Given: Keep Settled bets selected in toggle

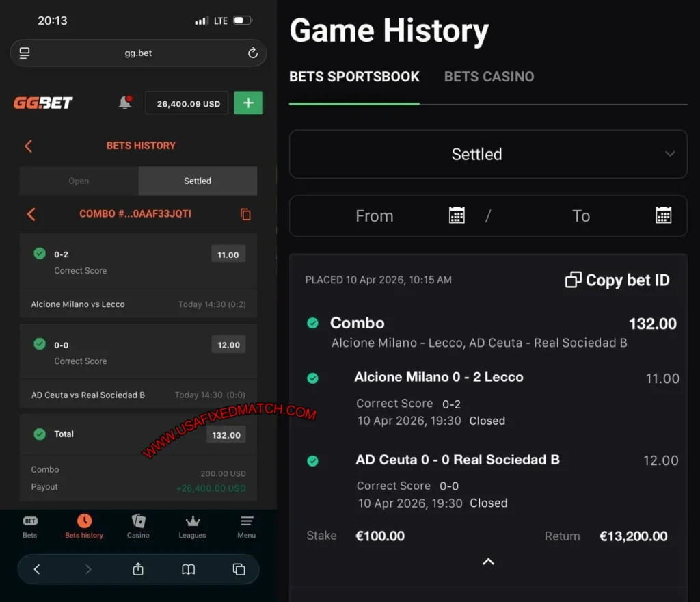Looking at the screenshot, I should pos(197,181).
